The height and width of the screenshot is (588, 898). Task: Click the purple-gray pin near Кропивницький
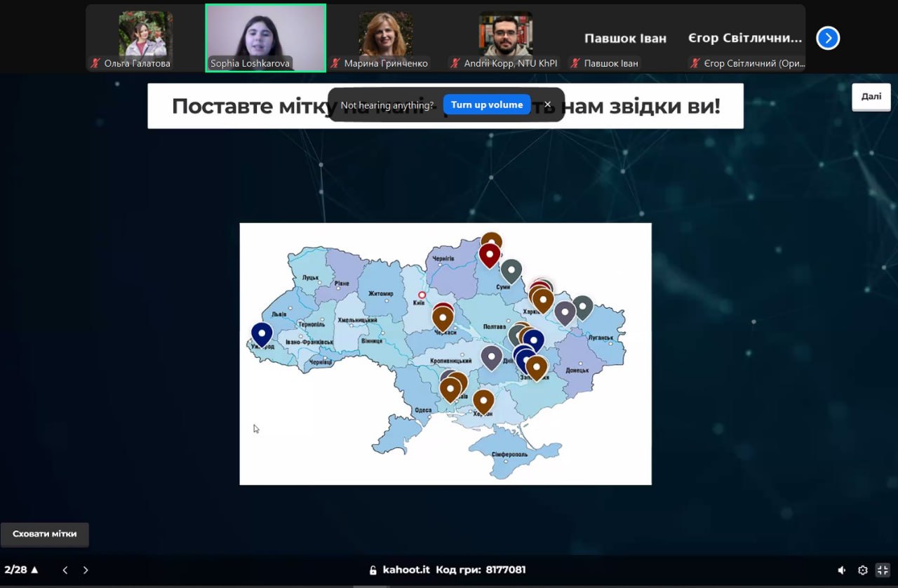tap(491, 357)
